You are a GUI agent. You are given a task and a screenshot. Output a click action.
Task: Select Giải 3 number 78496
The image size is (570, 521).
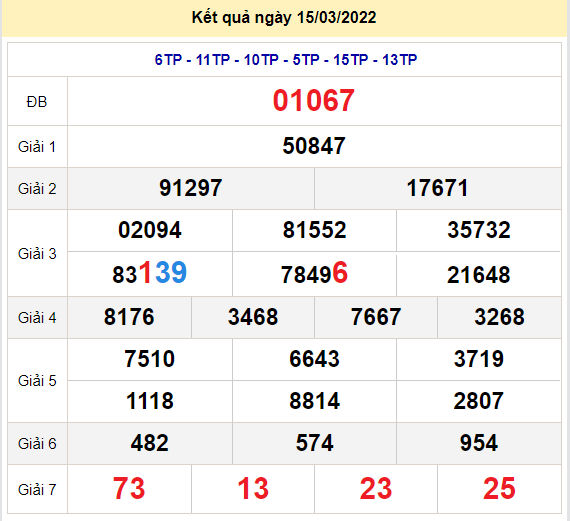pos(314,273)
